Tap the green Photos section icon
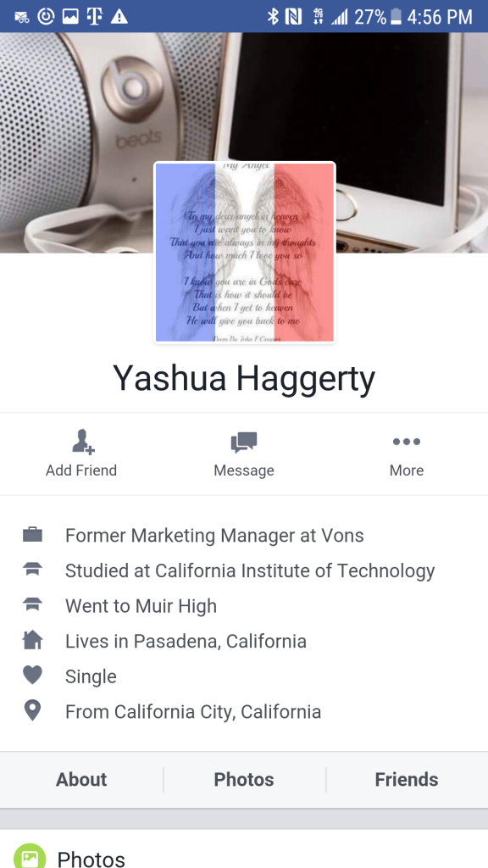The width and height of the screenshot is (488, 868). pyautogui.click(x=29, y=856)
